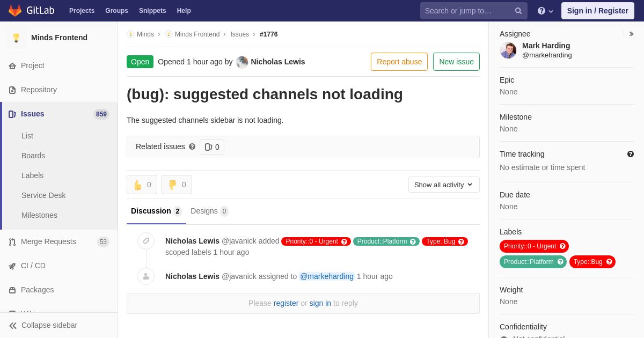The height and width of the screenshot is (338, 644).
Task: Click the Minds Frontend breadcrumb link
Action: [197, 34]
